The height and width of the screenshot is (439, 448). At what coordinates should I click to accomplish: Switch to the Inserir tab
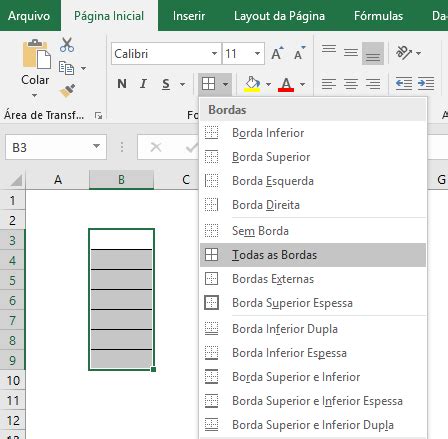189,16
